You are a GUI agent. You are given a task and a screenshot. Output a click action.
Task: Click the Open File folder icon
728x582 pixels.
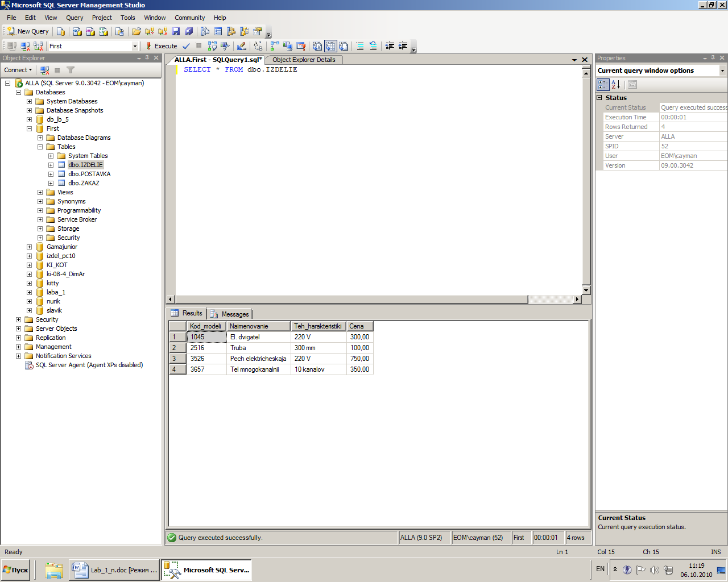(x=136, y=31)
